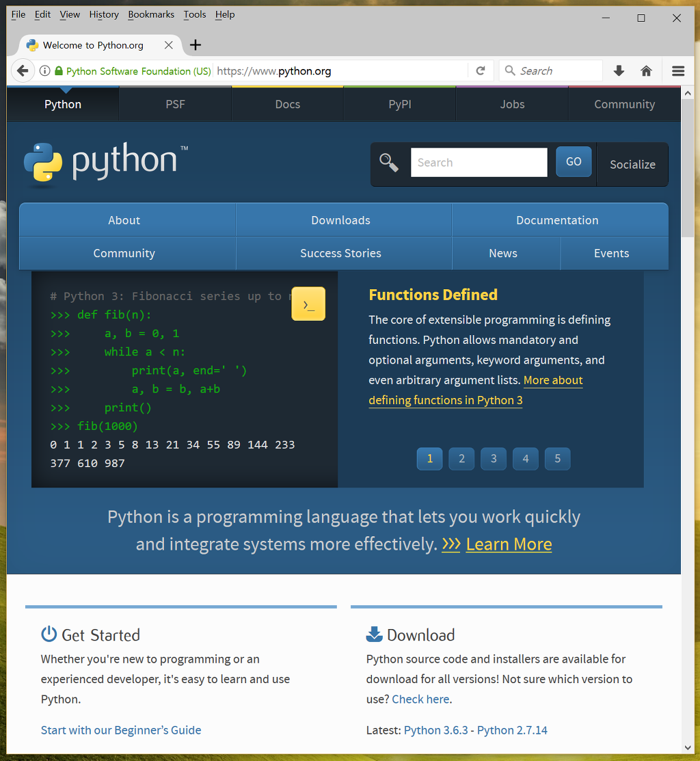Click the address bar URL https://www.python.org
Image resolution: width=700 pixels, height=761 pixels.
click(274, 71)
